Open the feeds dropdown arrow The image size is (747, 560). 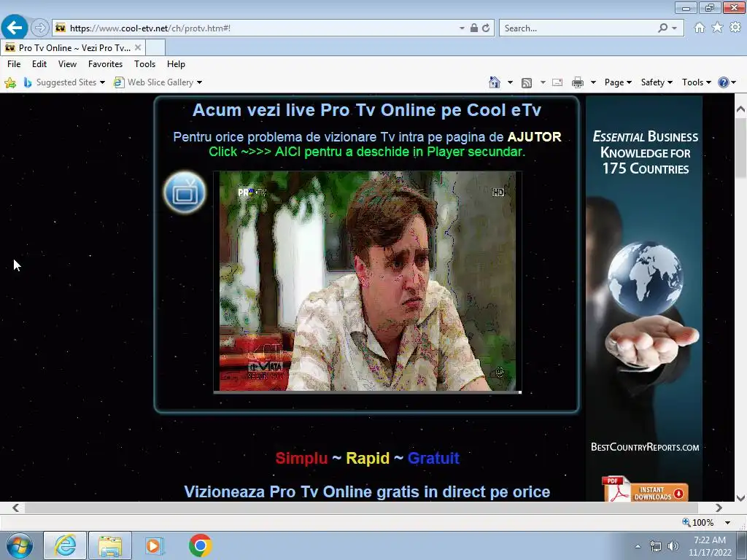[543, 83]
